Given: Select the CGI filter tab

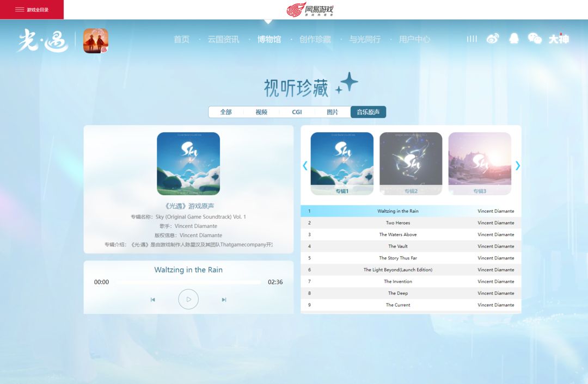Looking at the screenshot, I should tap(297, 112).
